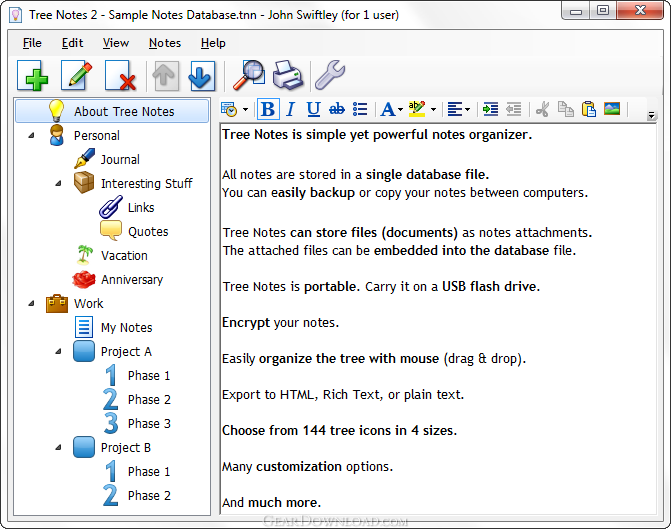Toggle underline formatting
The height and width of the screenshot is (529, 671).
[x=313, y=110]
